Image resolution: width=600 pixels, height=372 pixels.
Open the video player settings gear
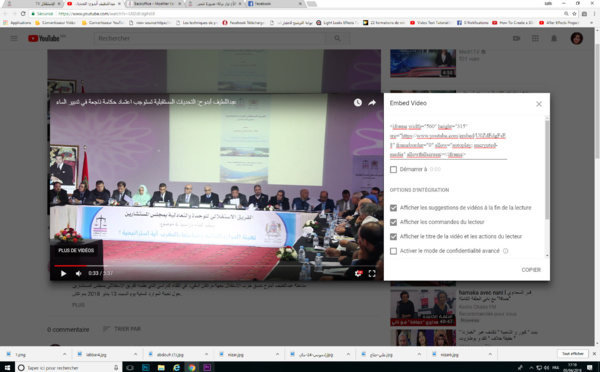click(358, 273)
